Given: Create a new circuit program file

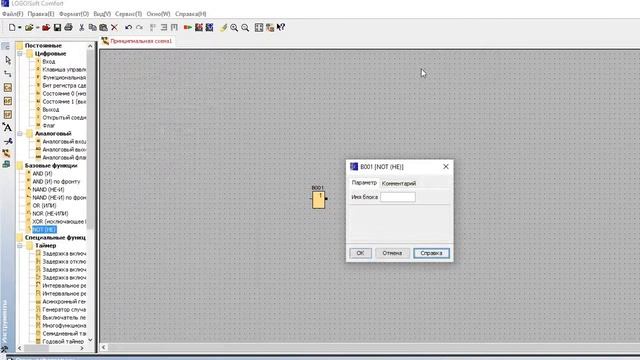Looking at the screenshot, I should point(12,27).
